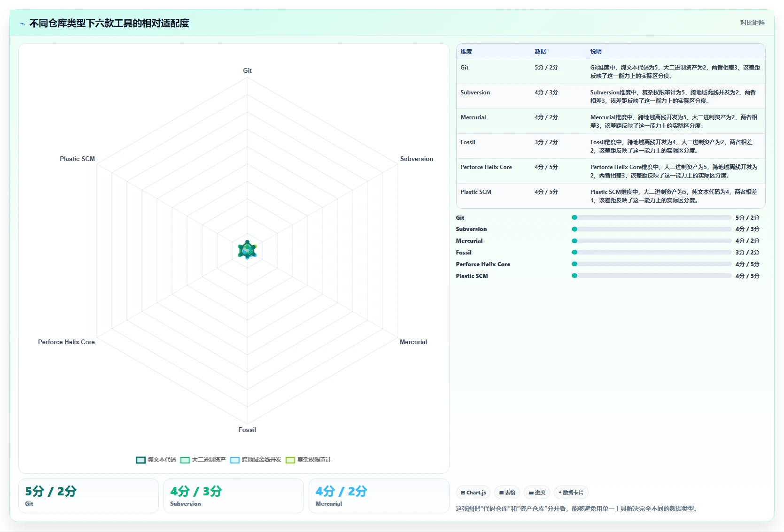784x532 pixels.
Task: Click the Git label in the progress list
Action: [x=460, y=217]
